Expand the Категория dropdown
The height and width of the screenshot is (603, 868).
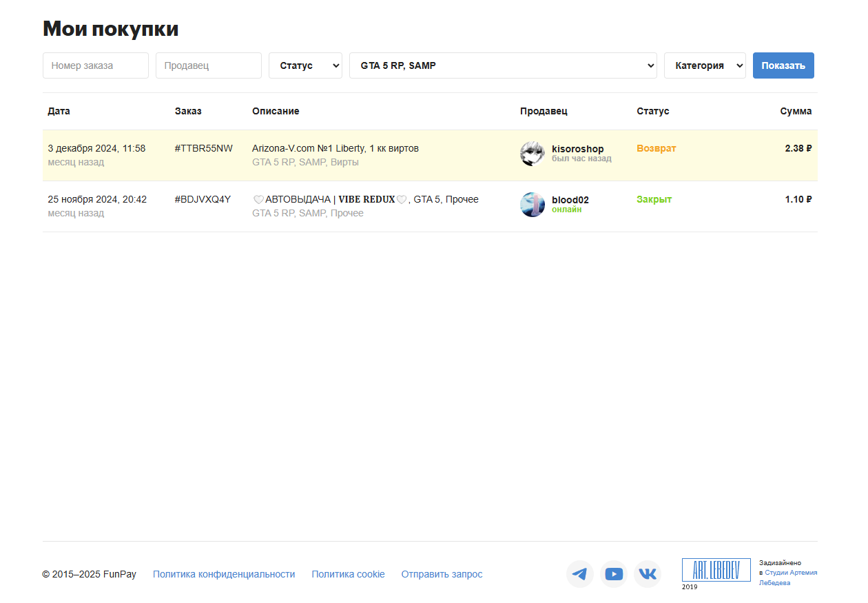[705, 65]
